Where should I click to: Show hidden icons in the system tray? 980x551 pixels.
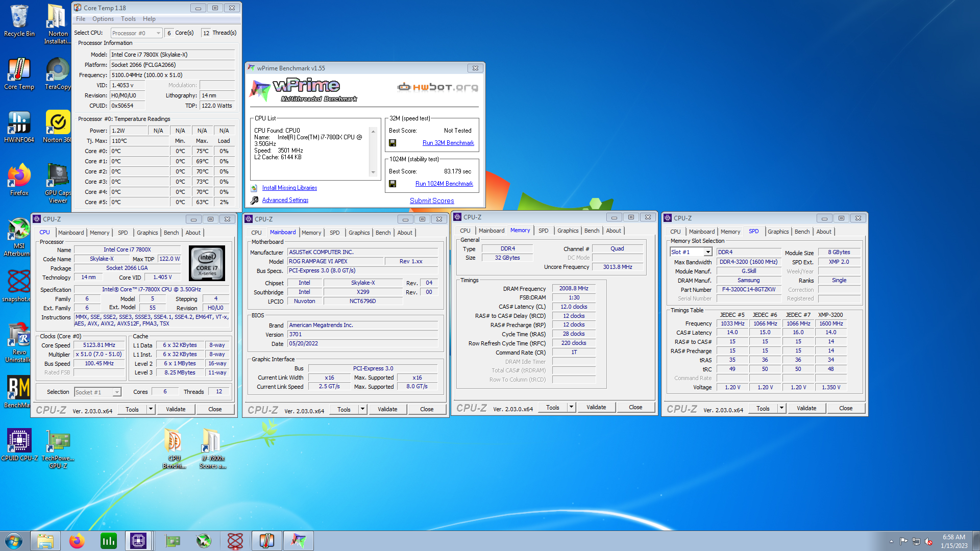pyautogui.click(x=891, y=541)
